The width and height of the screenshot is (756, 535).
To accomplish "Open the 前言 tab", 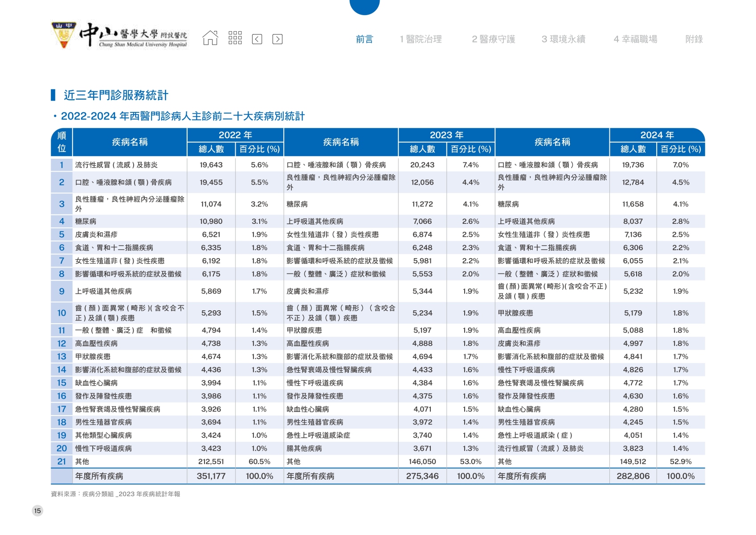I will pyautogui.click(x=364, y=39).
